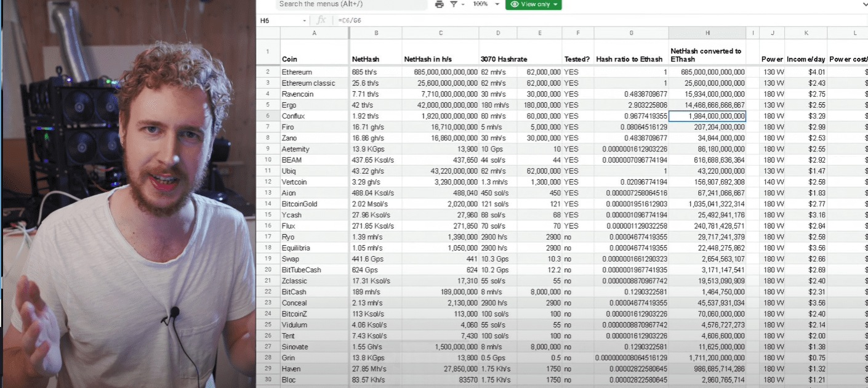Select the Vertcoin cell
868x388 pixels.
coord(315,182)
